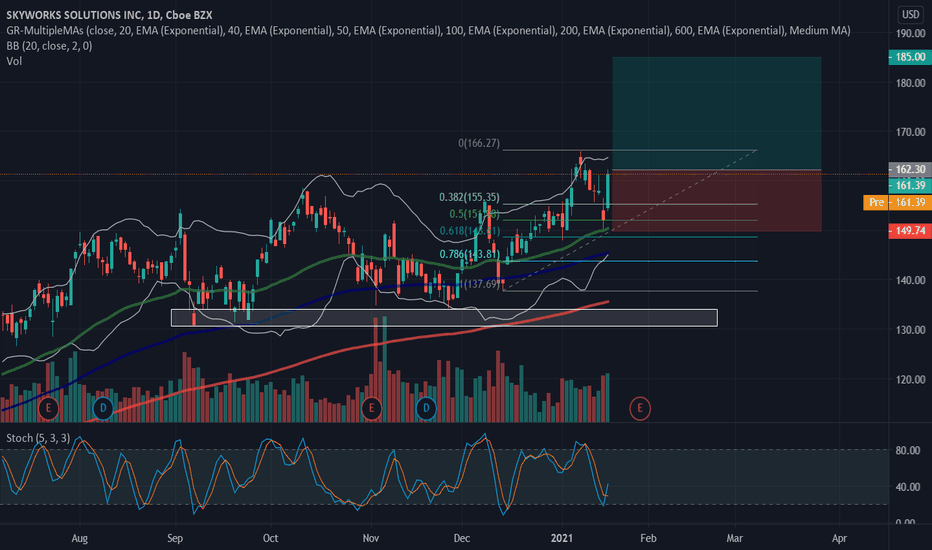Viewport: 932px width, 550px height.
Task: Open the USD currency selector
Action: pos(911,15)
